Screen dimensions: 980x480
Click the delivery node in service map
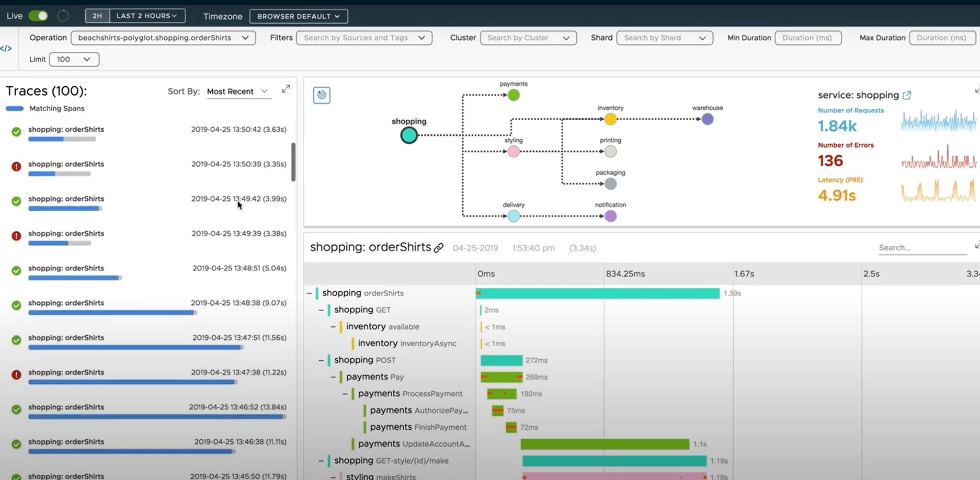coord(514,216)
